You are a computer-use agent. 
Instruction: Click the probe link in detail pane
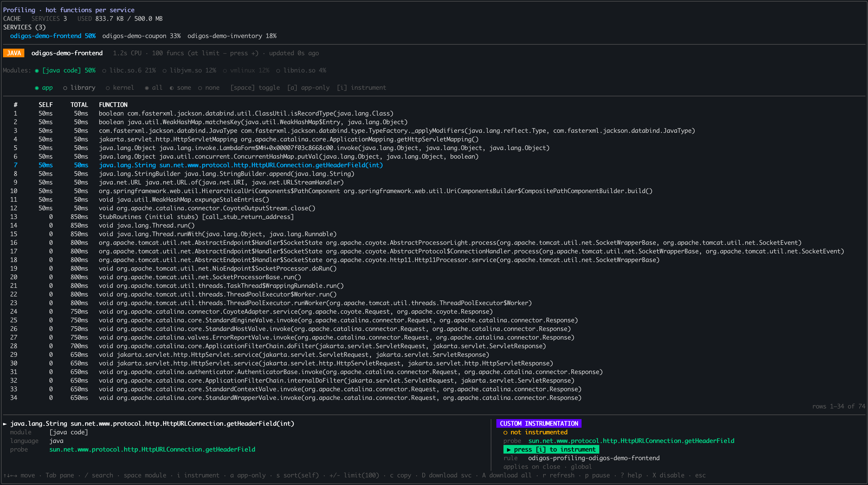(x=152, y=449)
